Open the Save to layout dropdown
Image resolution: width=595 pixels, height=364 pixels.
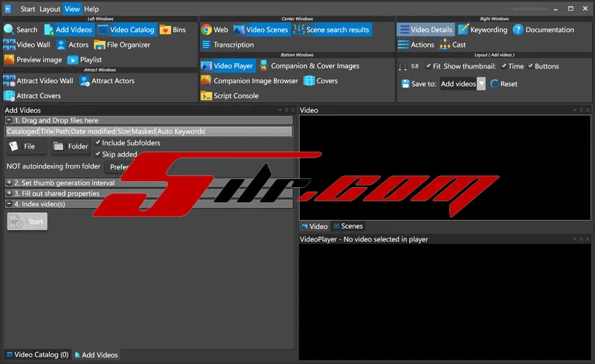pyautogui.click(x=481, y=84)
